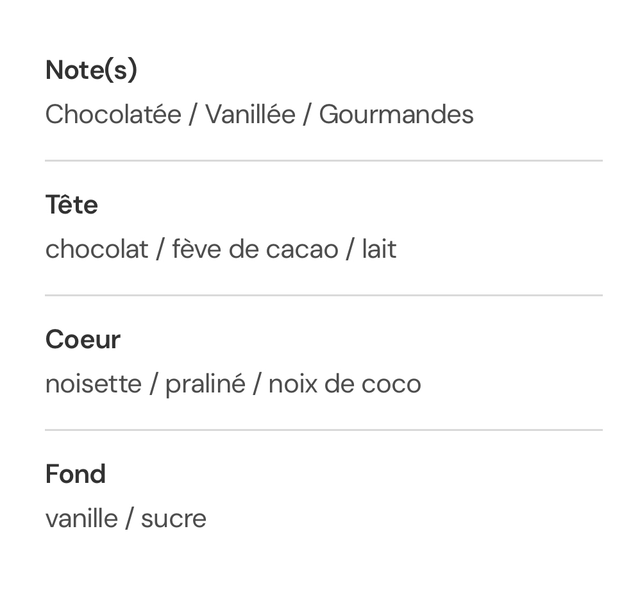Click the word praliné
Viewport: 640px width, 590px height.
click(x=205, y=384)
